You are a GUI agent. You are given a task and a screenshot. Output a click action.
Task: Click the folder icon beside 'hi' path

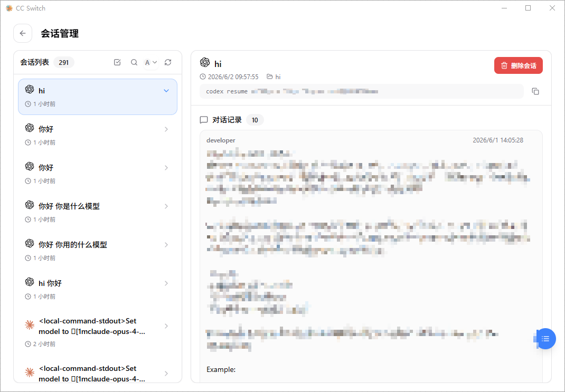pyautogui.click(x=269, y=77)
